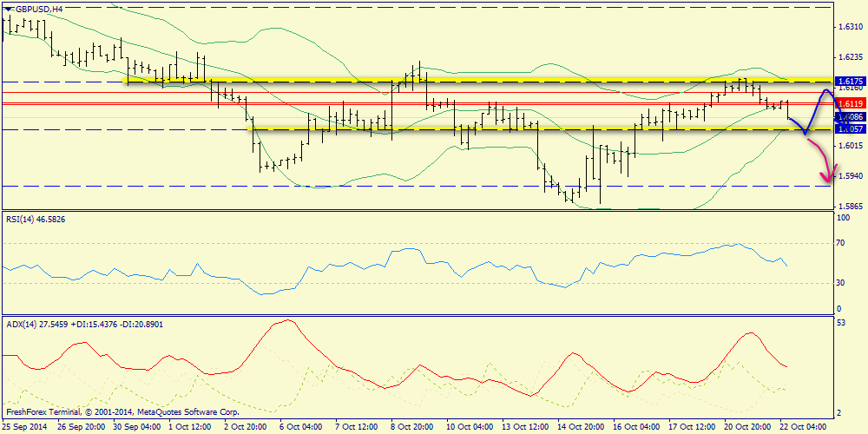The image size is (868, 434).
Task: Click the chart shift triangle beside GBPUSD,H4
Action: click(x=7, y=9)
